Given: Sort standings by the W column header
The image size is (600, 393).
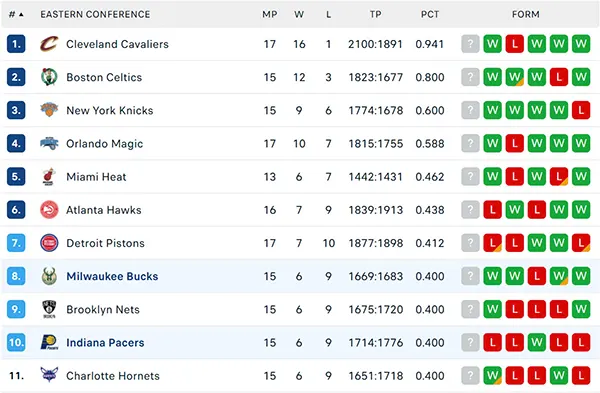Looking at the screenshot, I should tap(299, 15).
